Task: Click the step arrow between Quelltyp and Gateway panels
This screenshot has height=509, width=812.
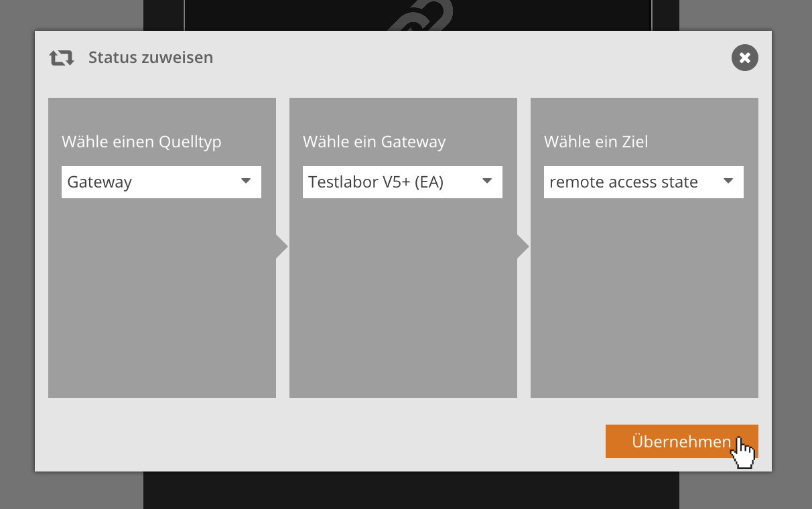Action: tap(281, 247)
